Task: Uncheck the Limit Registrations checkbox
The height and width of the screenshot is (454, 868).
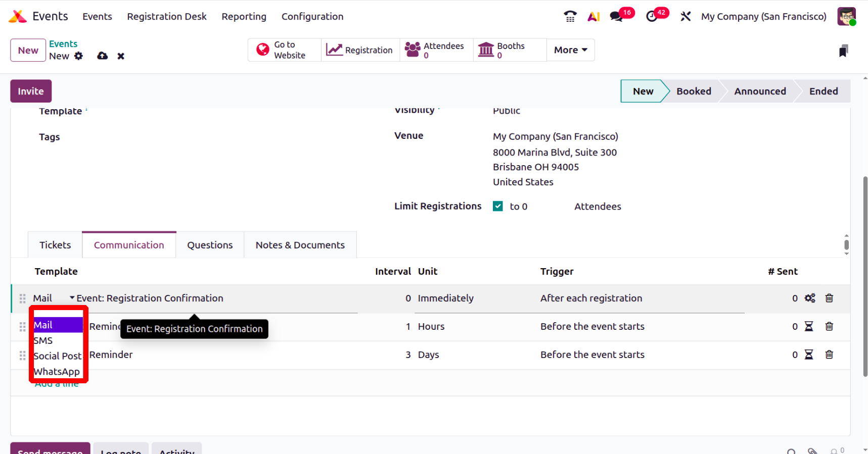Action: (498, 206)
